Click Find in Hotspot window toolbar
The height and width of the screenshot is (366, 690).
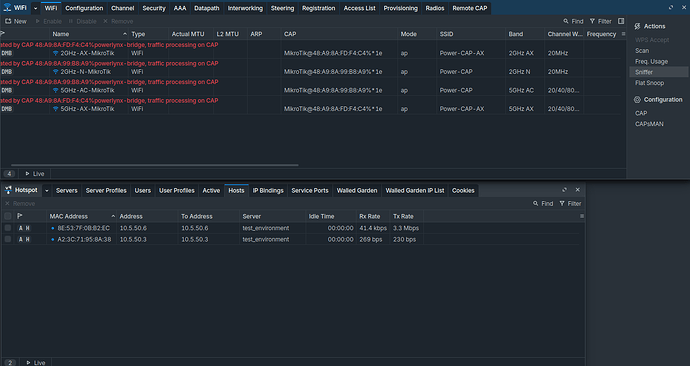click(543, 203)
